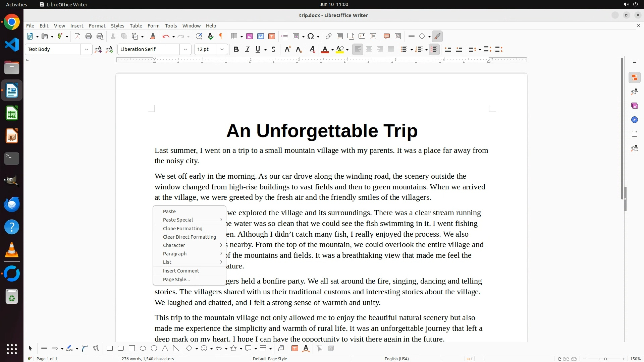The width and height of the screenshot is (644, 362).
Task: Click the Print icon in toolbar
Action: pos(89,37)
